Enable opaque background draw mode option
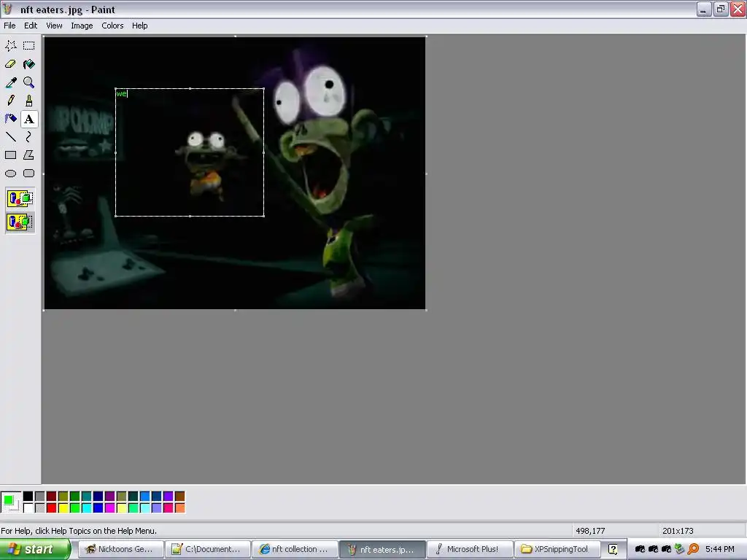747x560 pixels. tap(20, 198)
